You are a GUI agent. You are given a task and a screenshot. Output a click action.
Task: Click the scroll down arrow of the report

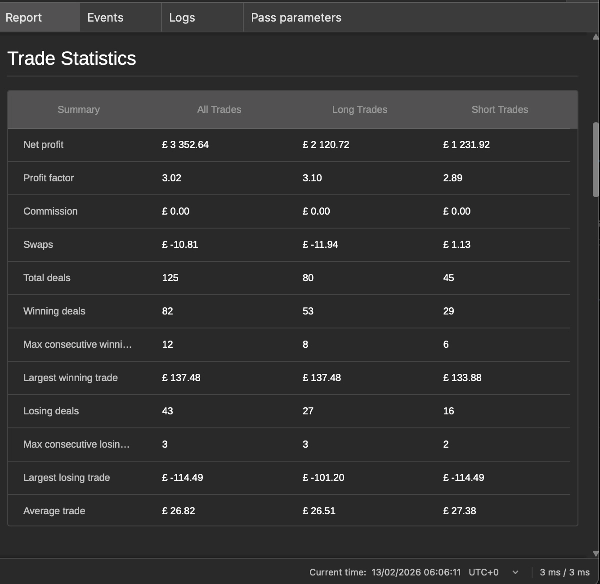pyautogui.click(x=595, y=552)
